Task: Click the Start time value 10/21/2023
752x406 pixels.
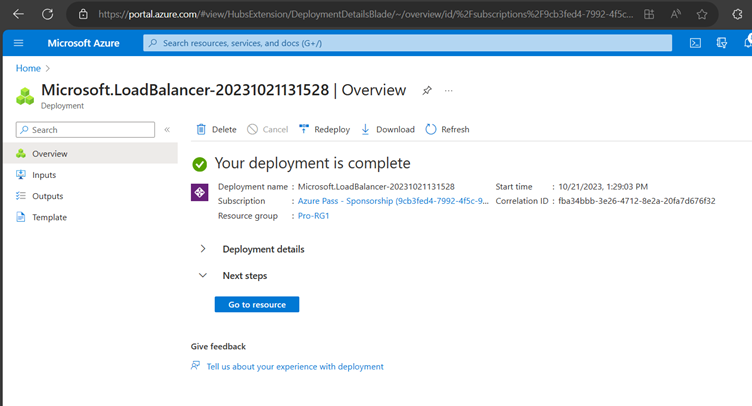Action: (x=603, y=186)
